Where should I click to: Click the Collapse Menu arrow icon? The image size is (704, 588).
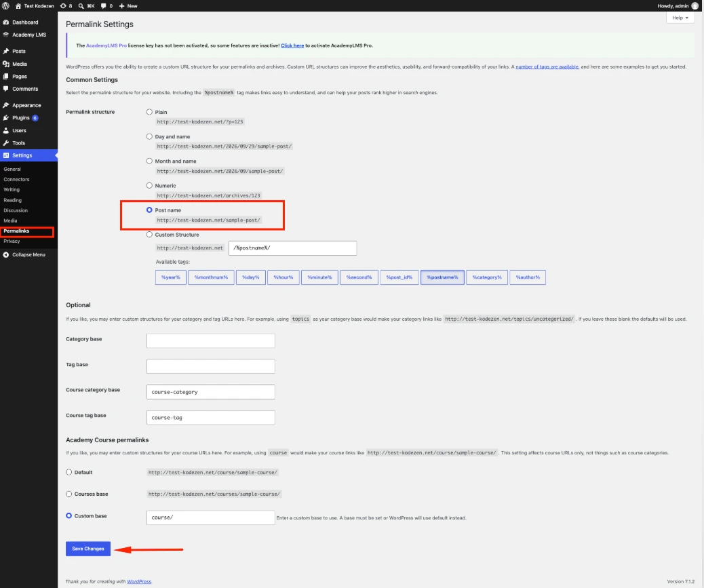pos(6,254)
